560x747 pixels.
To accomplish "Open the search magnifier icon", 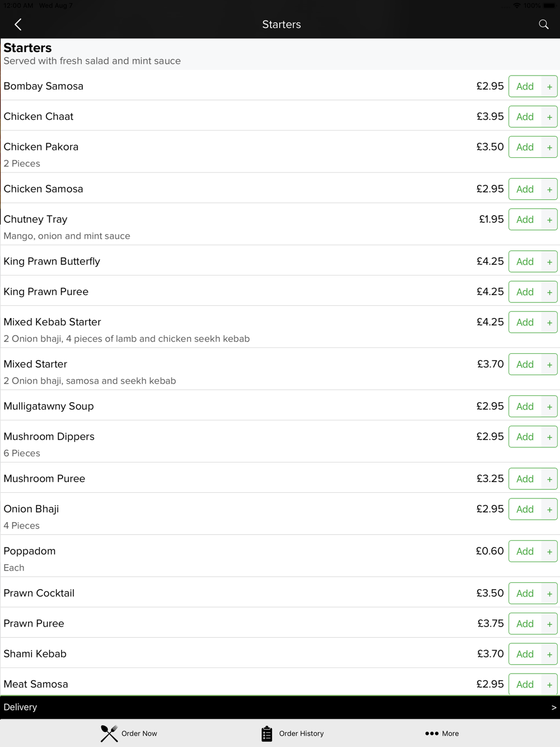I will point(543,24).
